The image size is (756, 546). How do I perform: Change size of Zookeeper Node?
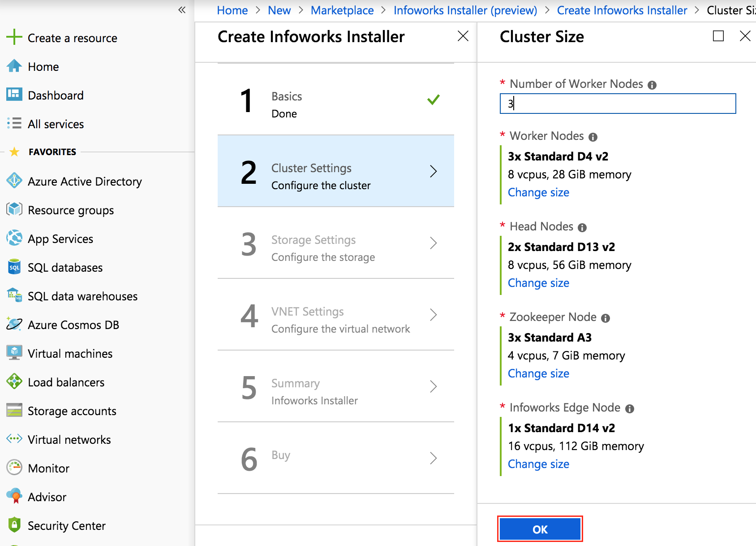[x=538, y=373]
